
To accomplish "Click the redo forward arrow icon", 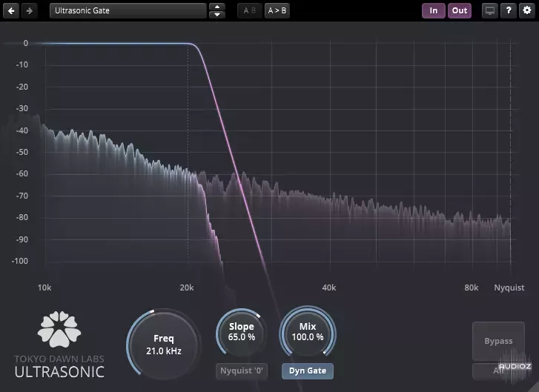I will tap(30, 10).
